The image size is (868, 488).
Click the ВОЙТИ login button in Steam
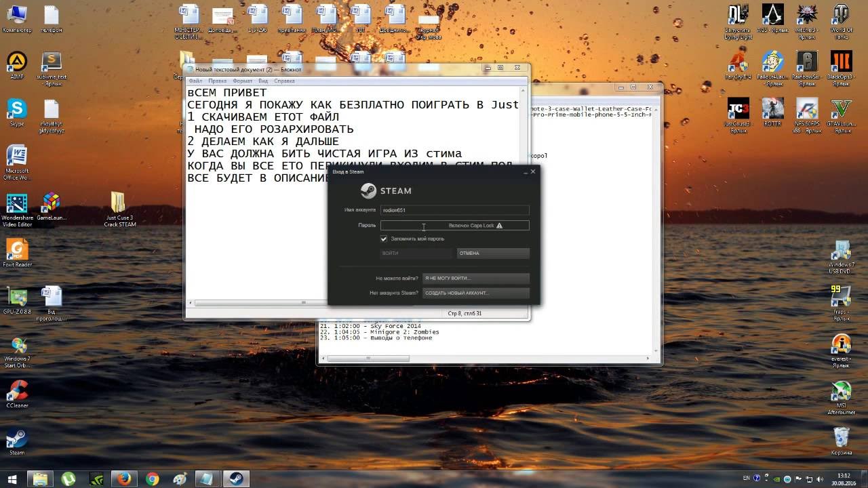click(416, 253)
